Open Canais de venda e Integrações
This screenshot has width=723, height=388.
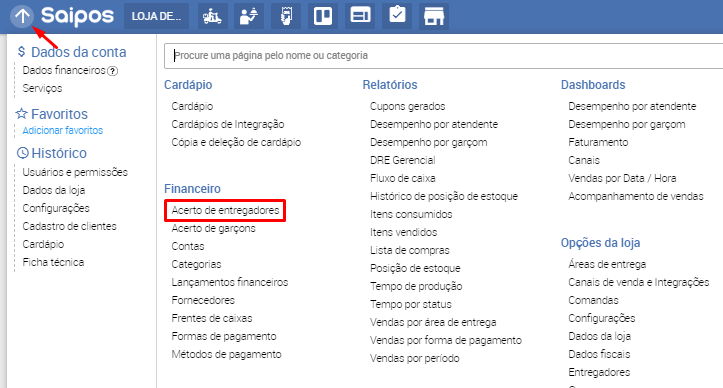coord(638,282)
